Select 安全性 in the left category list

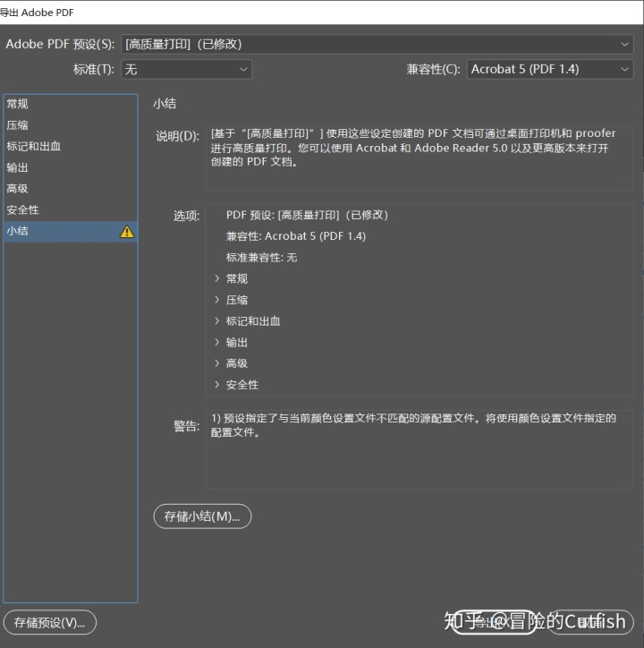71,210
